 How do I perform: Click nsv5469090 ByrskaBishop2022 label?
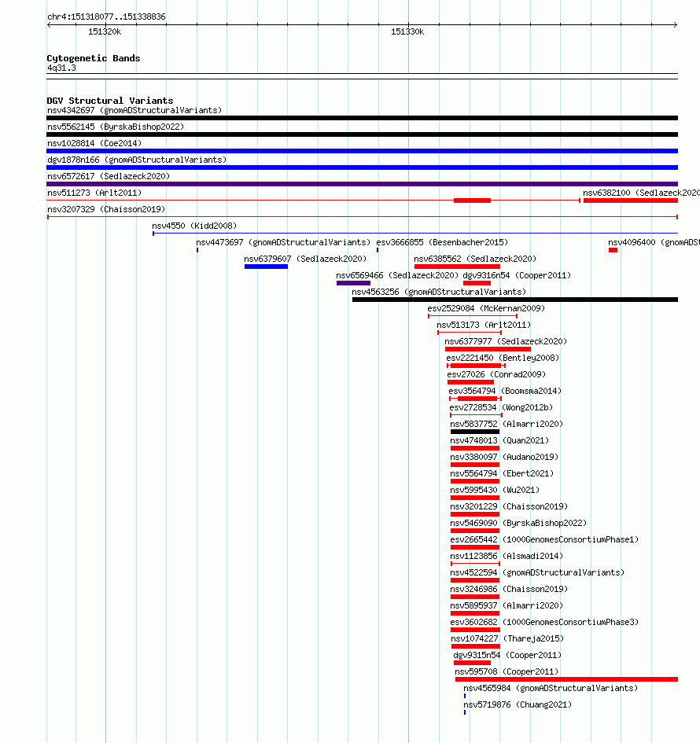[518, 523]
